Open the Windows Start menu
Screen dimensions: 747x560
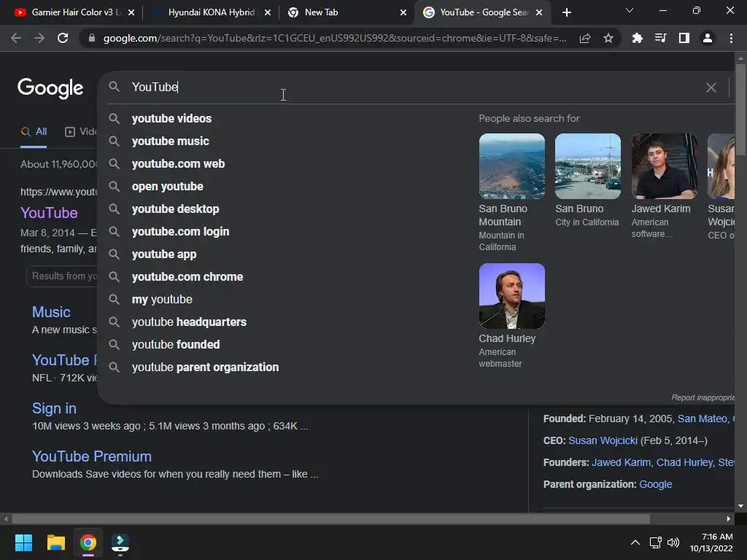pos(23,542)
